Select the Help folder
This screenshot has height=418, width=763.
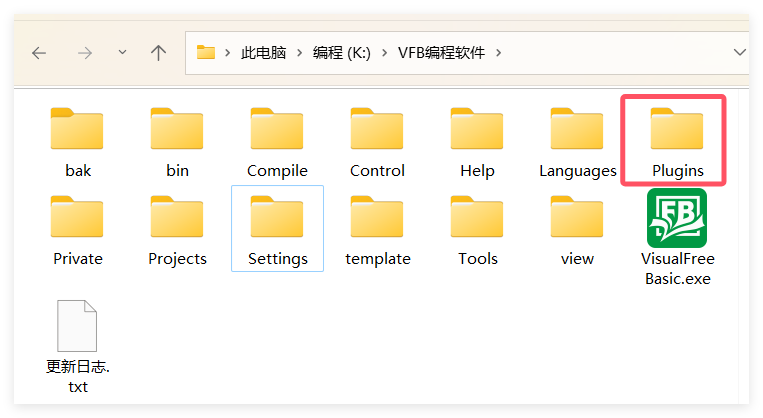pos(477,130)
